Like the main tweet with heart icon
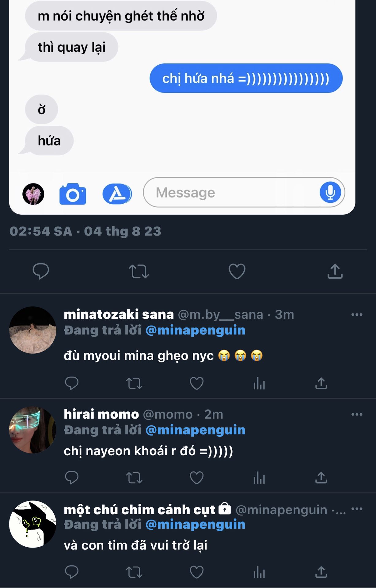The image size is (376, 588). (237, 271)
